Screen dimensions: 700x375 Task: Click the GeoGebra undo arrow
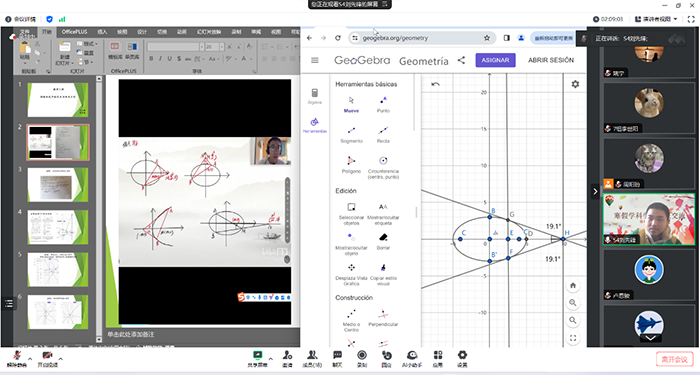point(436,84)
